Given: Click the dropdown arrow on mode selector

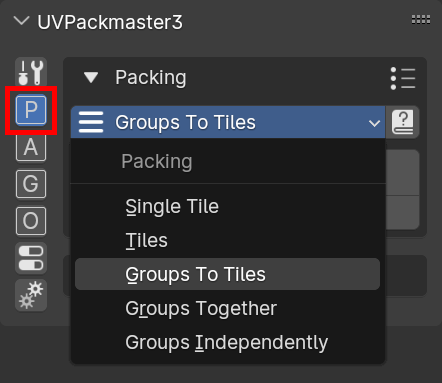Looking at the screenshot, I should (x=374, y=123).
